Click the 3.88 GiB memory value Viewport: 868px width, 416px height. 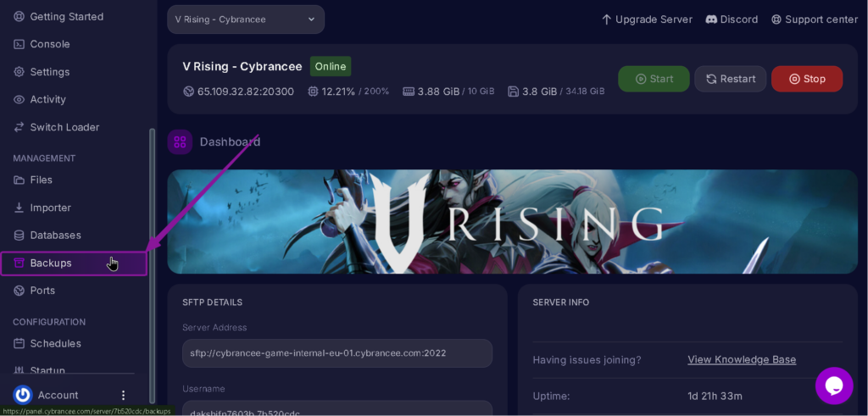(x=438, y=92)
